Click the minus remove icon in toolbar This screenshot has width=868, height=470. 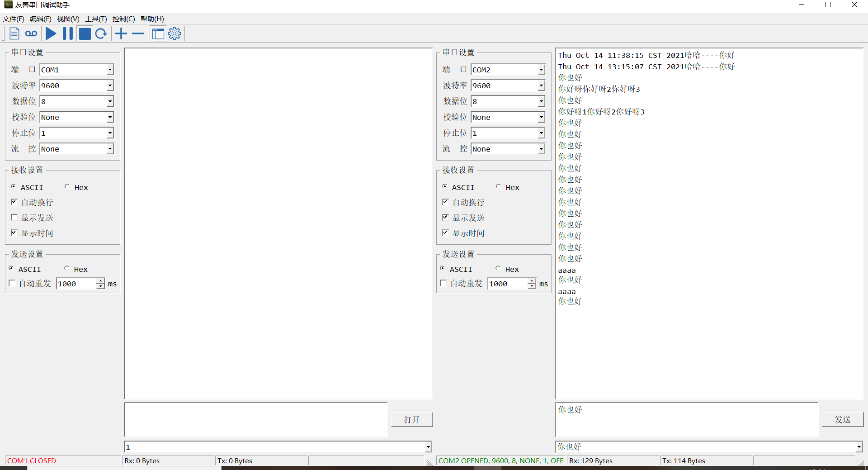point(138,33)
